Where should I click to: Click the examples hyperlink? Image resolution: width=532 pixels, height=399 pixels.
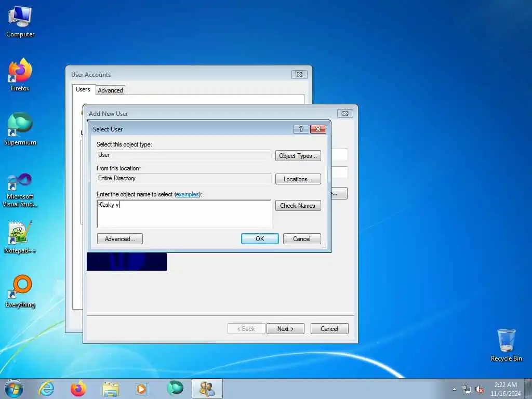pyautogui.click(x=187, y=194)
